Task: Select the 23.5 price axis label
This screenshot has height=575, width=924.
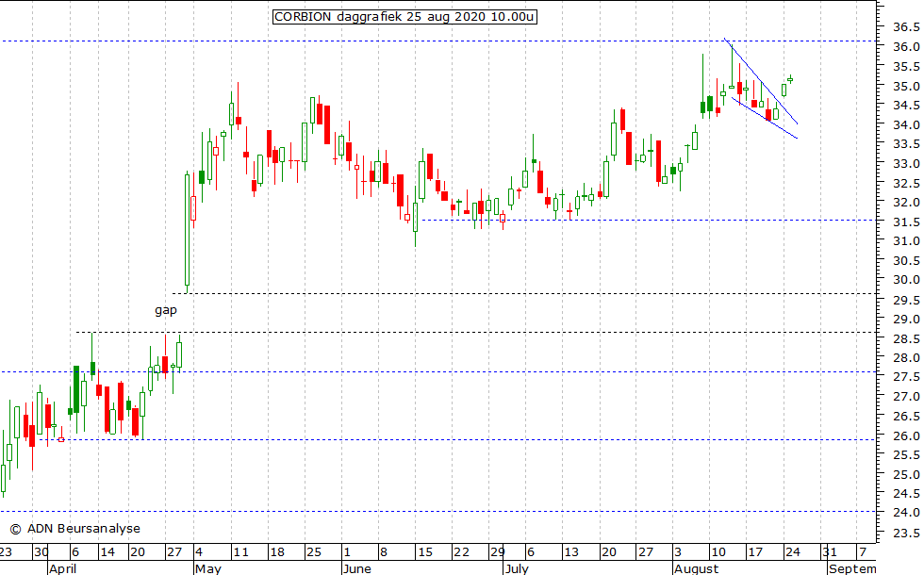Action: click(x=906, y=534)
